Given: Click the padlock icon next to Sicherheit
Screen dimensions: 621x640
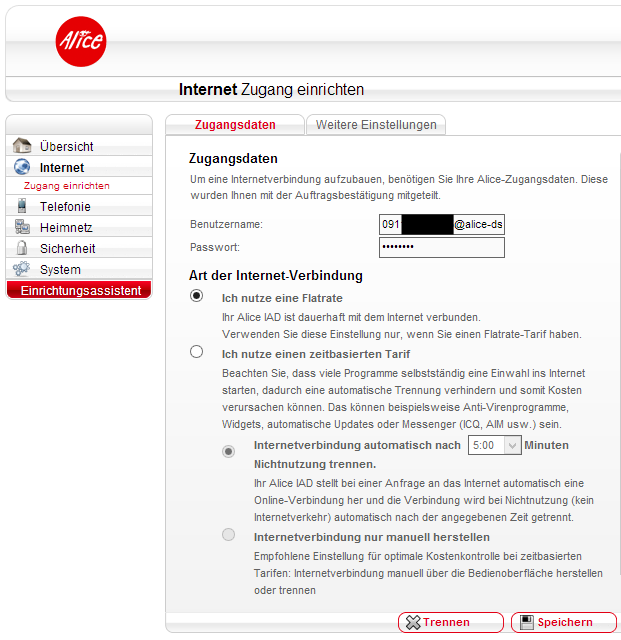Looking at the screenshot, I should point(22,248).
